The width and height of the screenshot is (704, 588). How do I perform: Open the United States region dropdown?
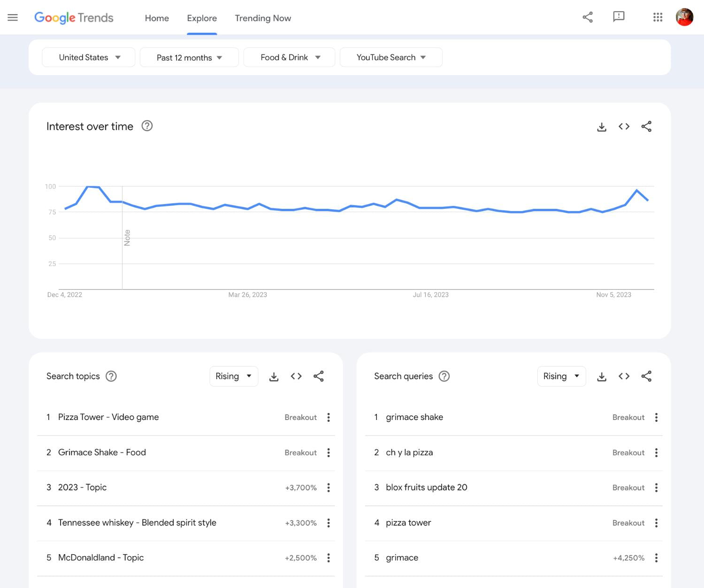pyautogui.click(x=89, y=57)
